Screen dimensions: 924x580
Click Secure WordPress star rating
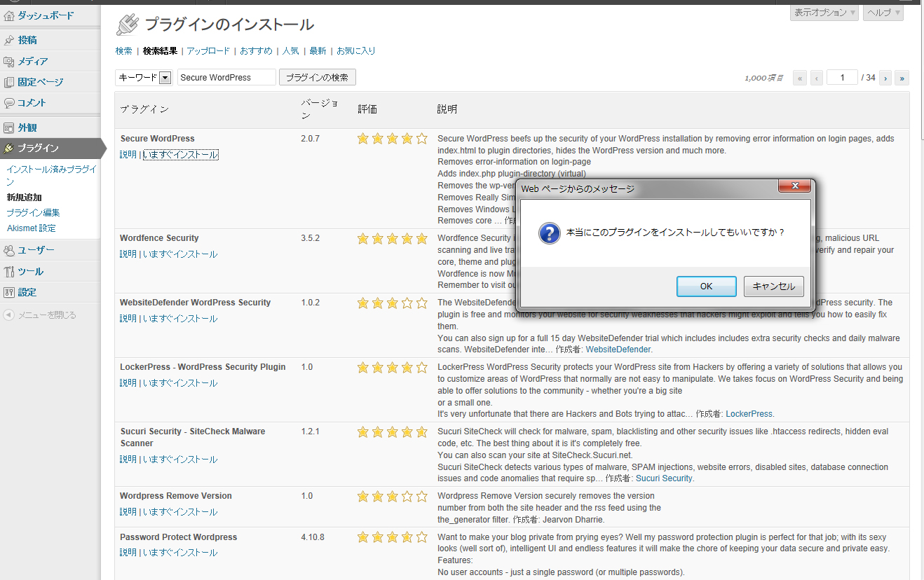pos(393,139)
